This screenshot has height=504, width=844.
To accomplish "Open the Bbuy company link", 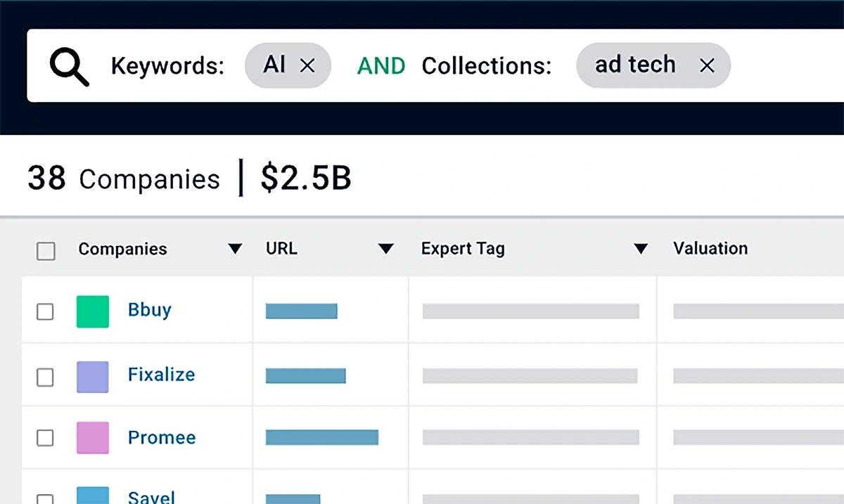I will 150,310.
